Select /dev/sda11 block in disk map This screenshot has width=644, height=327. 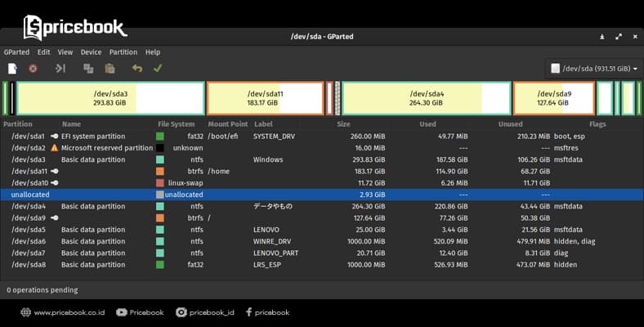click(266, 98)
